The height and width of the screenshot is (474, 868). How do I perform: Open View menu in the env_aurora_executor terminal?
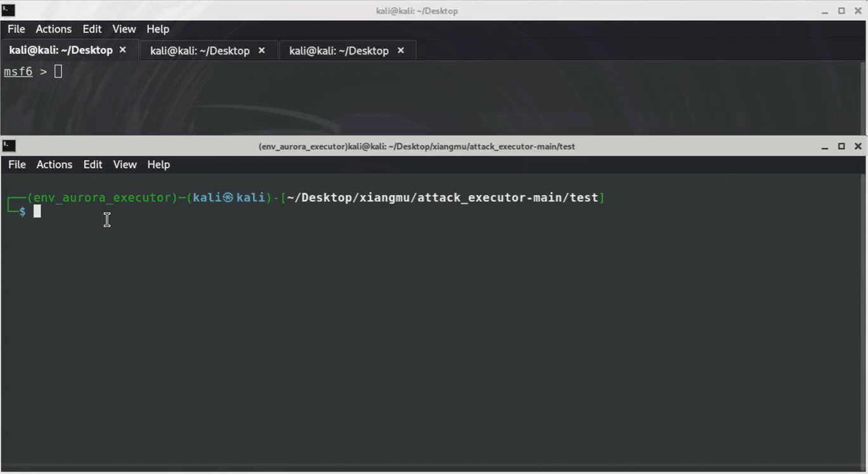click(125, 164)
